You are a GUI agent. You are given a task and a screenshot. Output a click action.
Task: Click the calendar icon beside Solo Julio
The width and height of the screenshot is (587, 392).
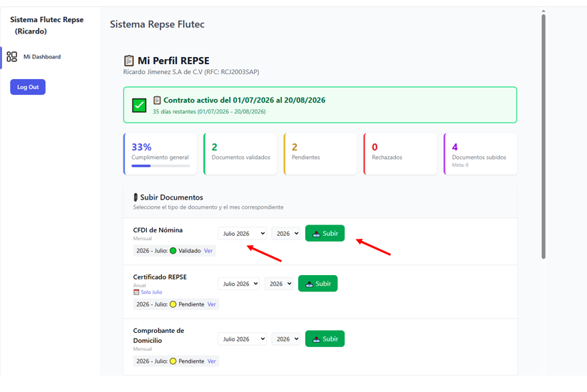point(136,292)
